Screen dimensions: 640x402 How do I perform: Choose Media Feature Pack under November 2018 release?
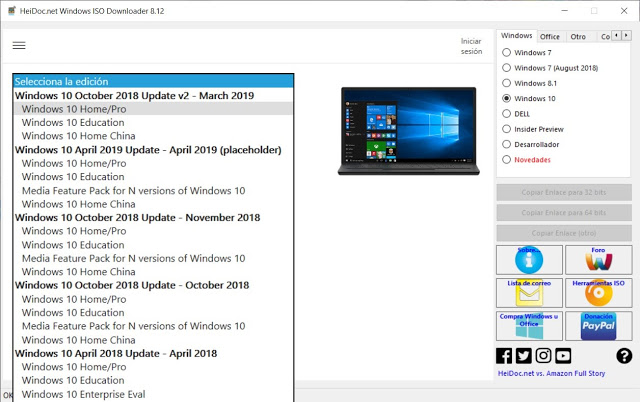pyautogui.click(x=153, y=258)
